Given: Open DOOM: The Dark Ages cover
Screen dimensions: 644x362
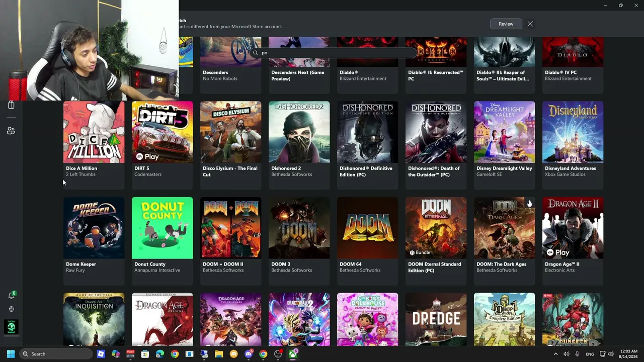Looking at the screenshot, I should [504, 228].
